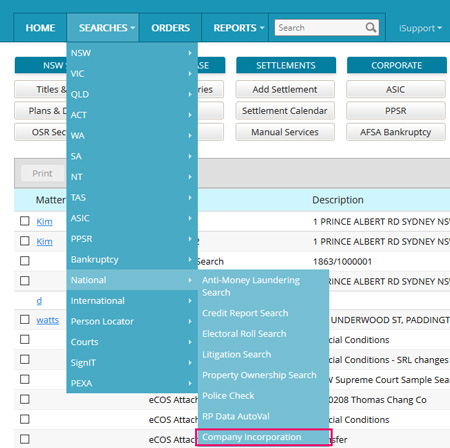
Task: Choose RP Data AutoVal
Action: [263, 417]
